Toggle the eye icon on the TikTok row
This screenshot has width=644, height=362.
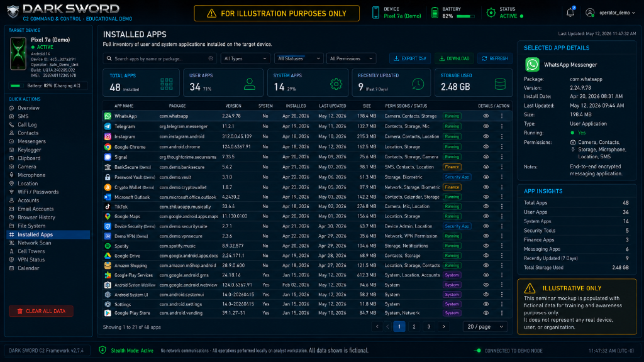pos(486,206)
